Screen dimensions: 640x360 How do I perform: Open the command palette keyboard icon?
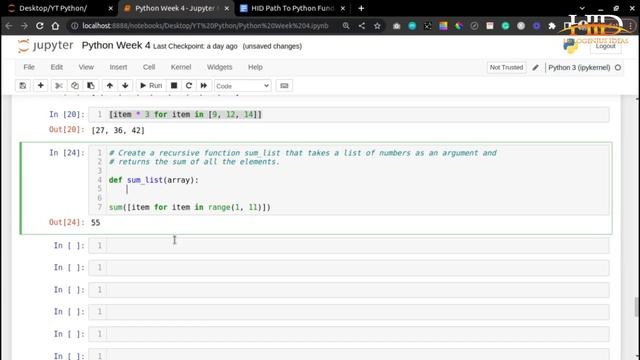pyautogui.click(x=284, y=86)
